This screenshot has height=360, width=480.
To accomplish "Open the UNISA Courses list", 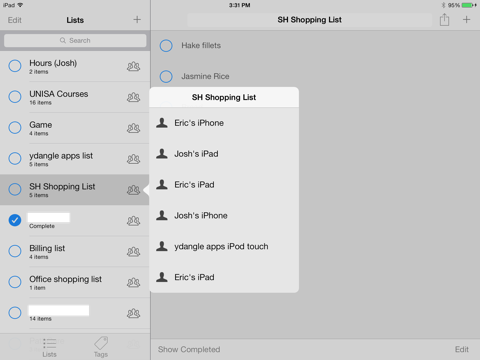I will 75,97.
